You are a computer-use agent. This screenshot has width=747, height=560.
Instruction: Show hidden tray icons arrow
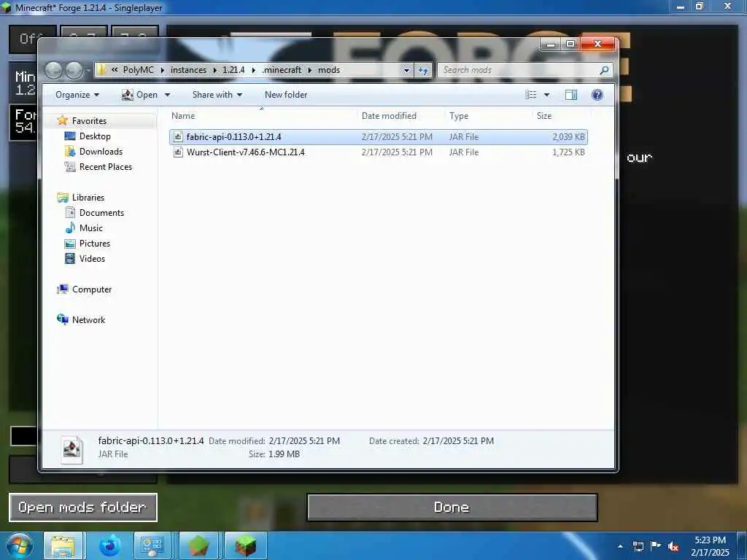click(620, 546)
